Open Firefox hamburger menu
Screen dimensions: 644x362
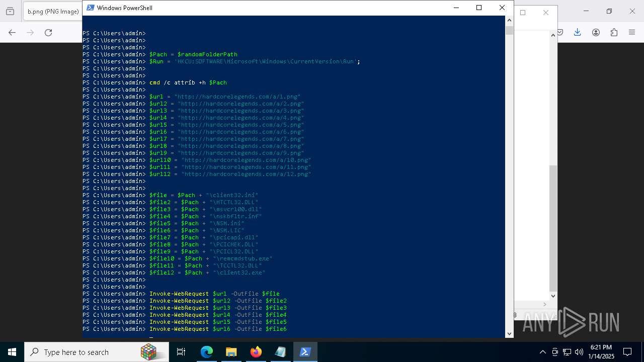click(632, 32)
